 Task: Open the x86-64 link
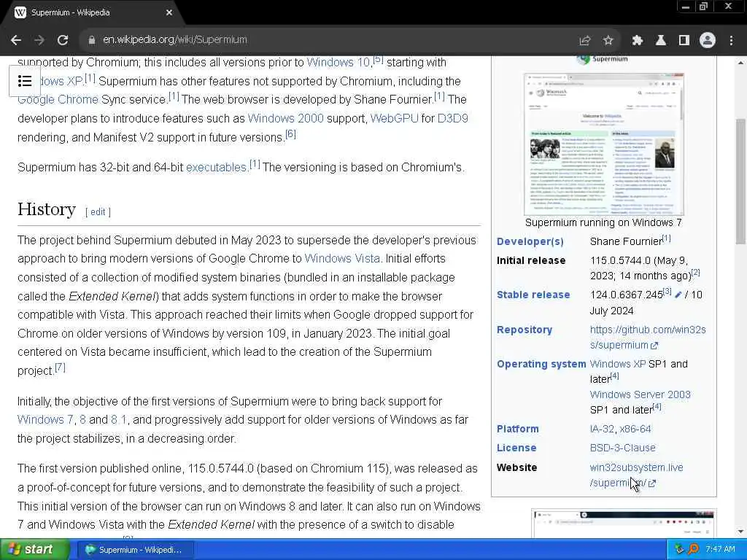[x=635, y=429]
